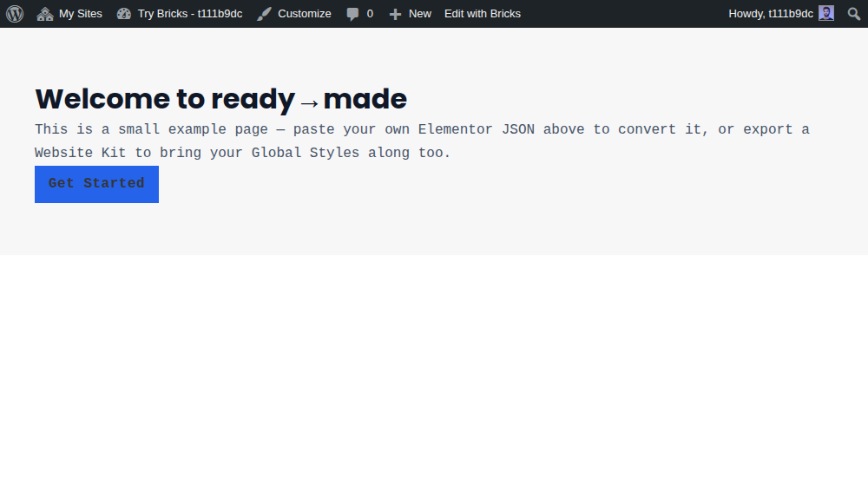Click the example page description paragraph
Image resolution: width=868 pixels, height=486 pixels.
422,141
